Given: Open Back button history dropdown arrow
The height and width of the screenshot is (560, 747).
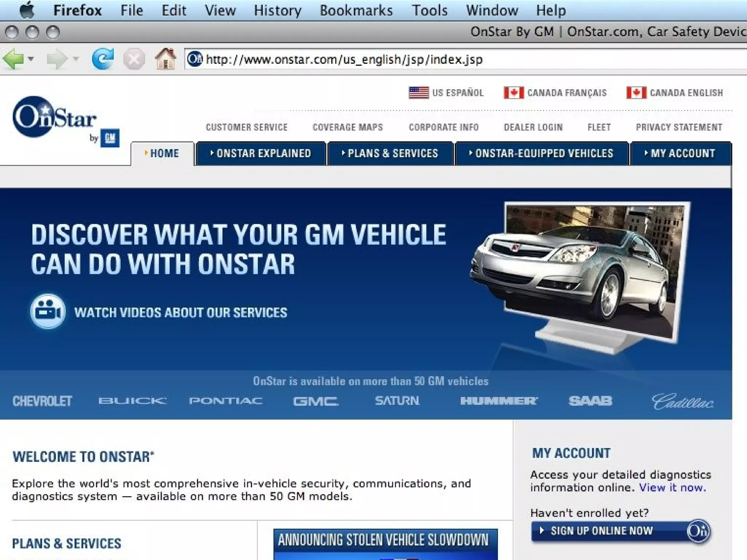Looking at the screenshot, I should (x=31, y=59).
